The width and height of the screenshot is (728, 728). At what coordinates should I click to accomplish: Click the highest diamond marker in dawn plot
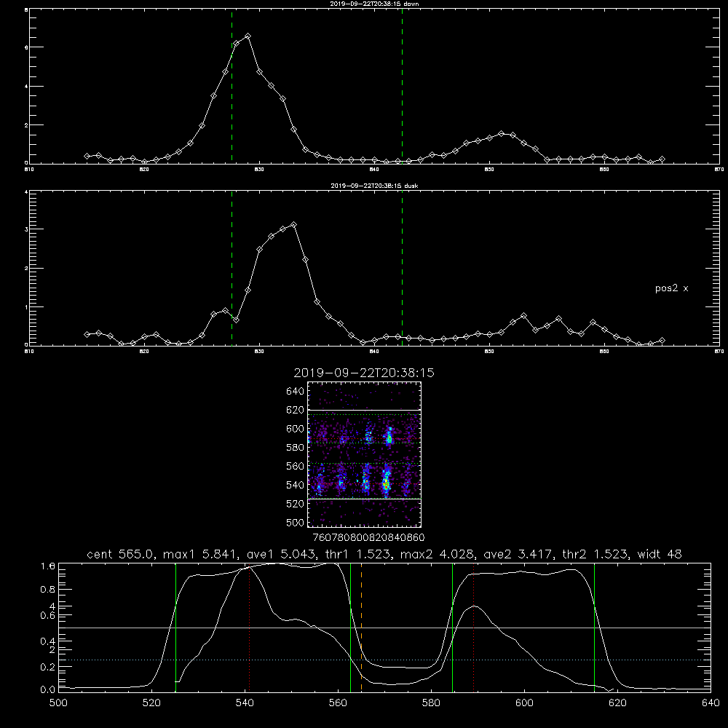248,36
